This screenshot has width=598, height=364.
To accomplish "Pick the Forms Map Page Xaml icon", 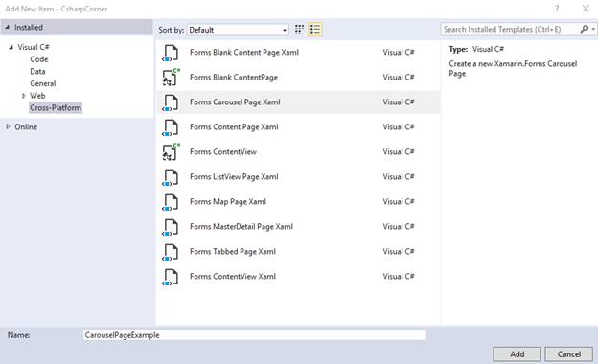I will (171, 202).
